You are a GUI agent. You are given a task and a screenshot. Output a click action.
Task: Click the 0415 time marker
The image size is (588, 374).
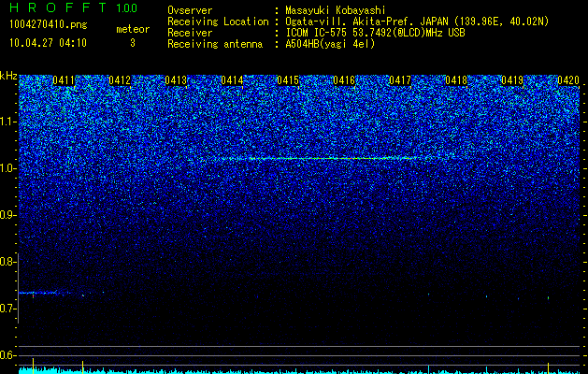click(288, 80)
